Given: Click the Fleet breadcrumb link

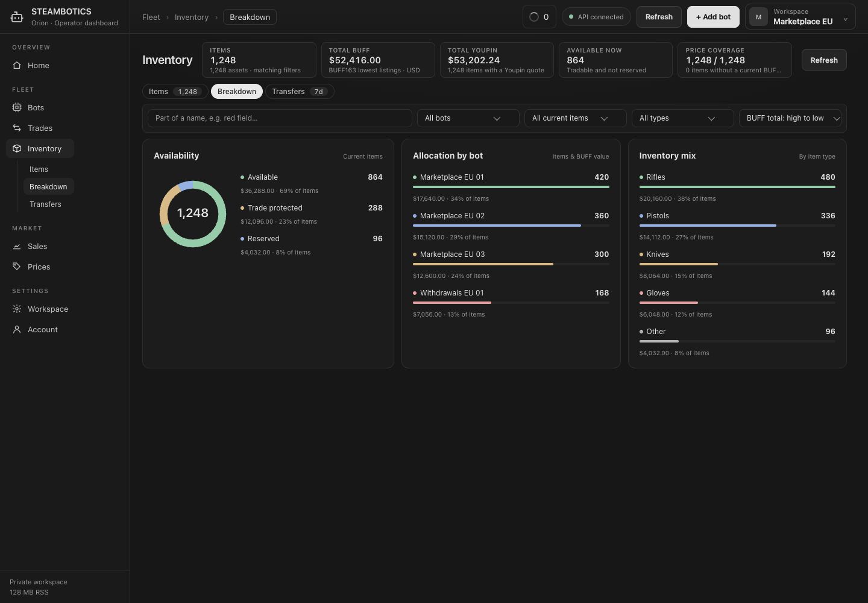Looking at the screenshot, I should [151, 17].
